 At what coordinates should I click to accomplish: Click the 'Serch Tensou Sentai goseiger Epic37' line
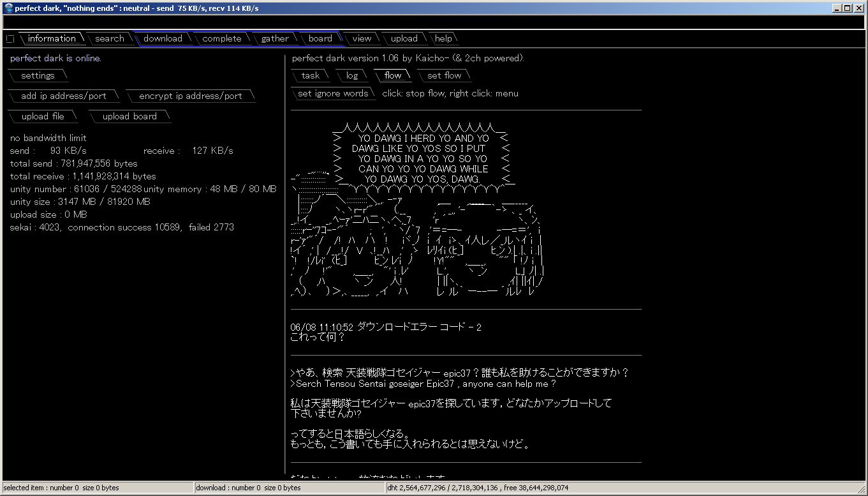pyautogui.click(x=422, y=384)
